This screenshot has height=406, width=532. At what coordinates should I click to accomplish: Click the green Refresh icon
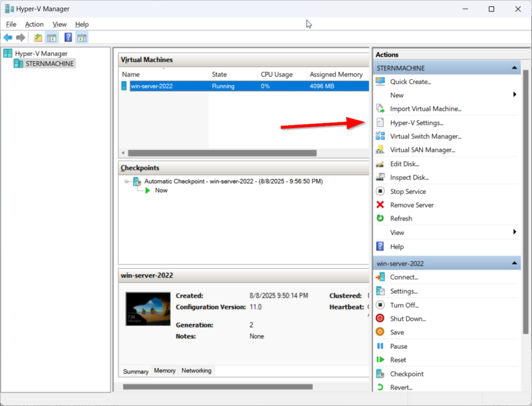tap(380, 218)
